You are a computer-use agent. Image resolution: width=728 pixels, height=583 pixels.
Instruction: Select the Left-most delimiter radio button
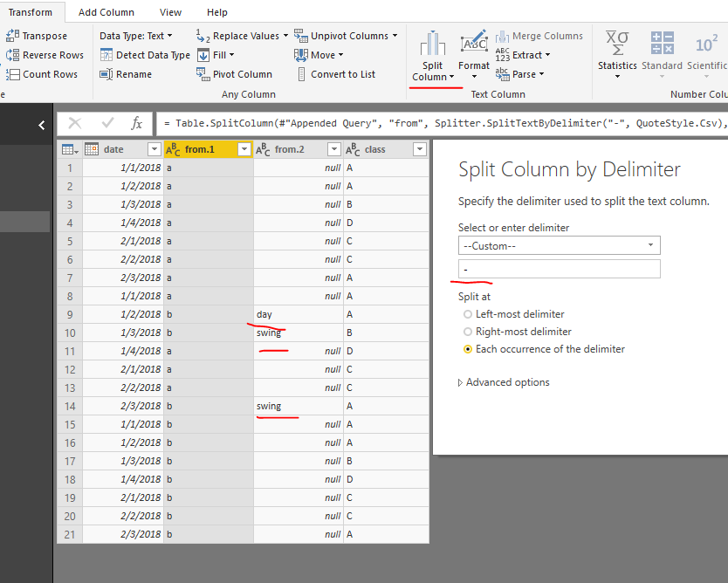click(x=468, y=314)
